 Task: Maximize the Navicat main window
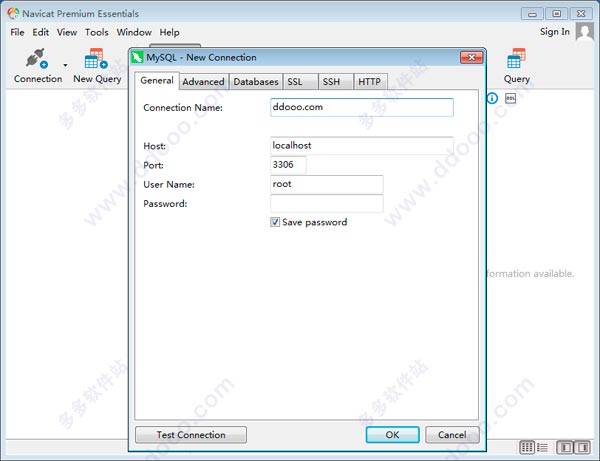coord(557,14)
